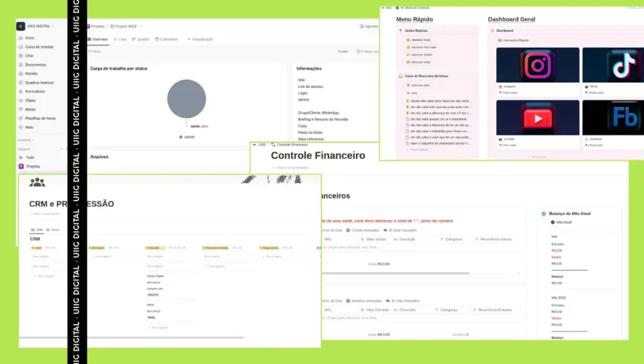The height and width of the screenshot is (364, 644).
Task: Switch to the Lista tab
Action: 120,40
